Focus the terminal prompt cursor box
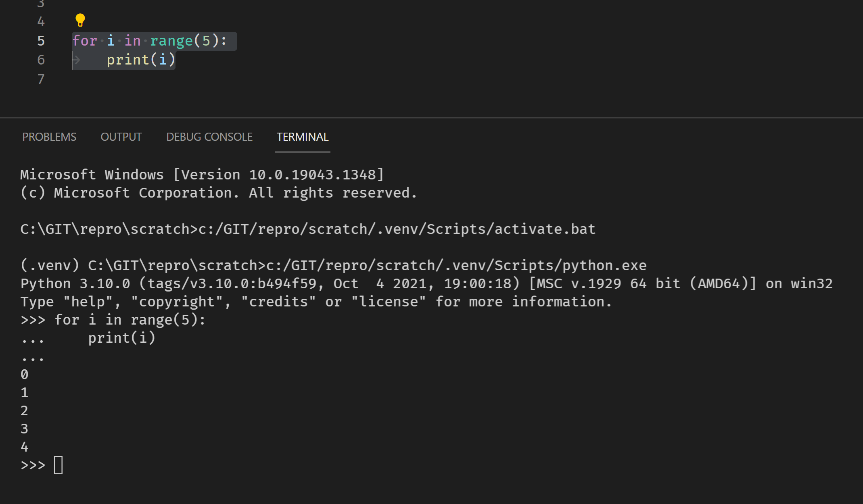 coord(59,465)
